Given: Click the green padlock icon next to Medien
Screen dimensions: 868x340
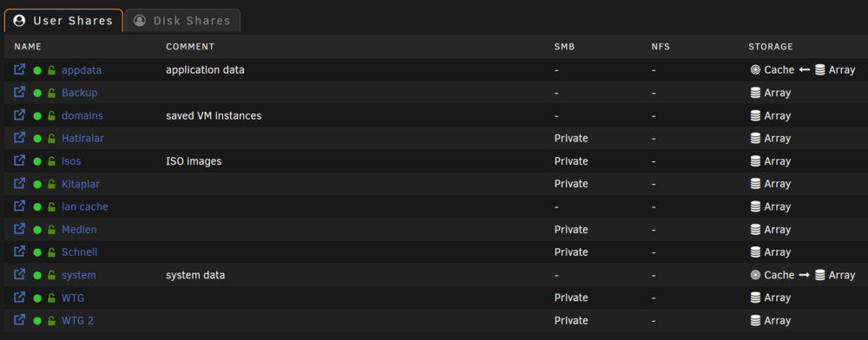Looking at the screenshot, I should [x=51, y=230].
